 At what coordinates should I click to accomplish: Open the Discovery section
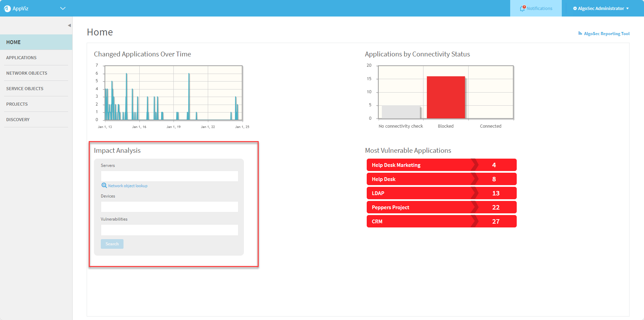pyautogui.click(x=18, y=120)
